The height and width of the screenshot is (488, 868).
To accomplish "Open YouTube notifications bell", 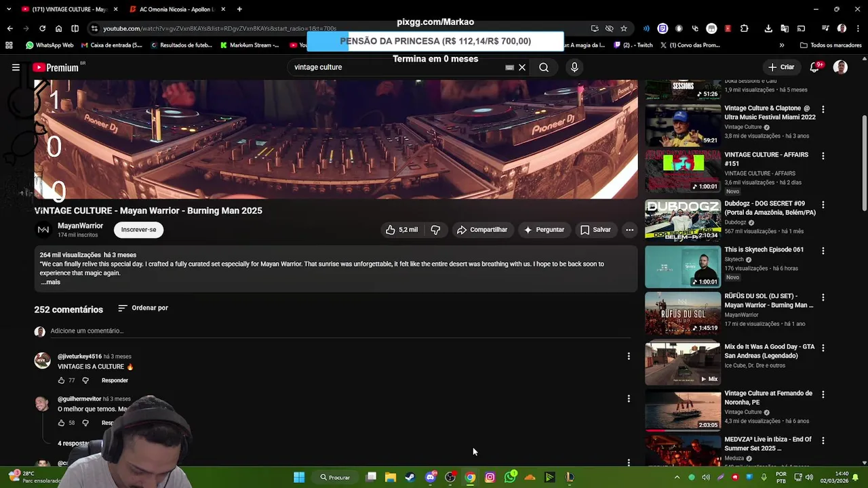I will point(815,67).
